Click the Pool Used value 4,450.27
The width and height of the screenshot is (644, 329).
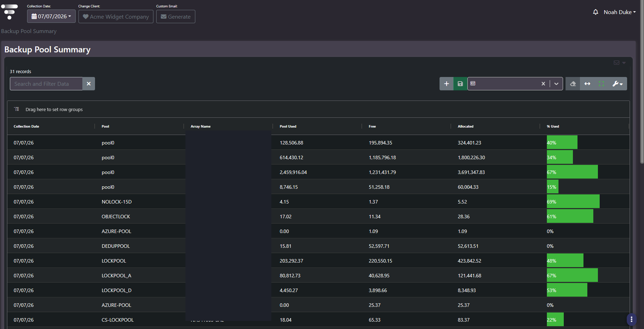pos(289,290)
